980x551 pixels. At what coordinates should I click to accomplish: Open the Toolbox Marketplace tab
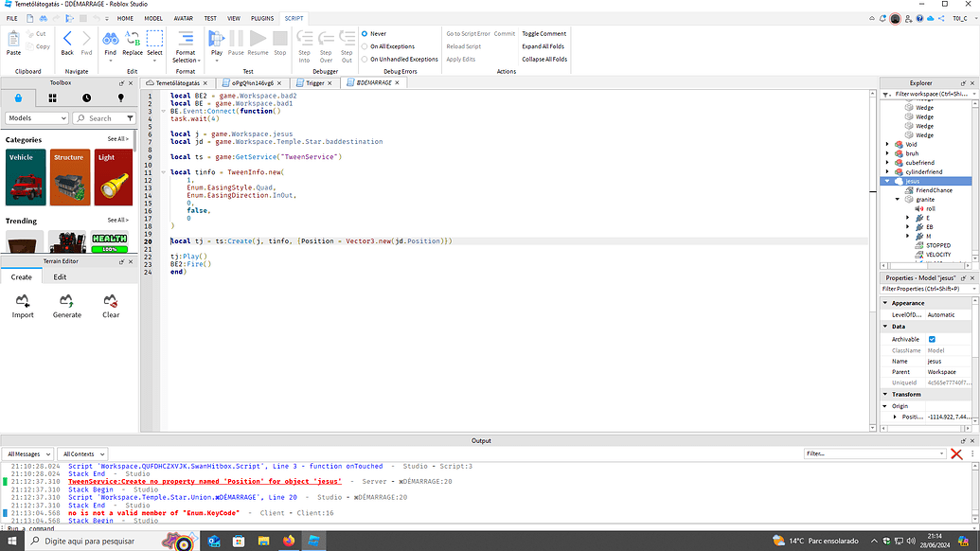coord(18,98)
